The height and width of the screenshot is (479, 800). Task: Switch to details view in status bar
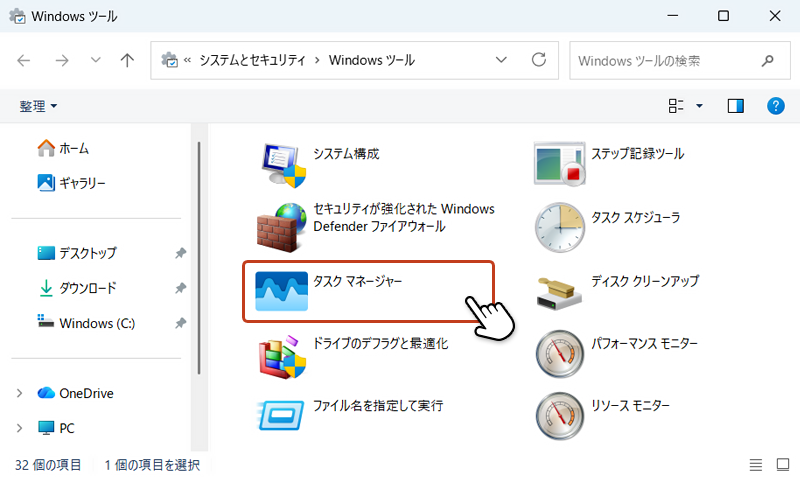pos(756,465)
